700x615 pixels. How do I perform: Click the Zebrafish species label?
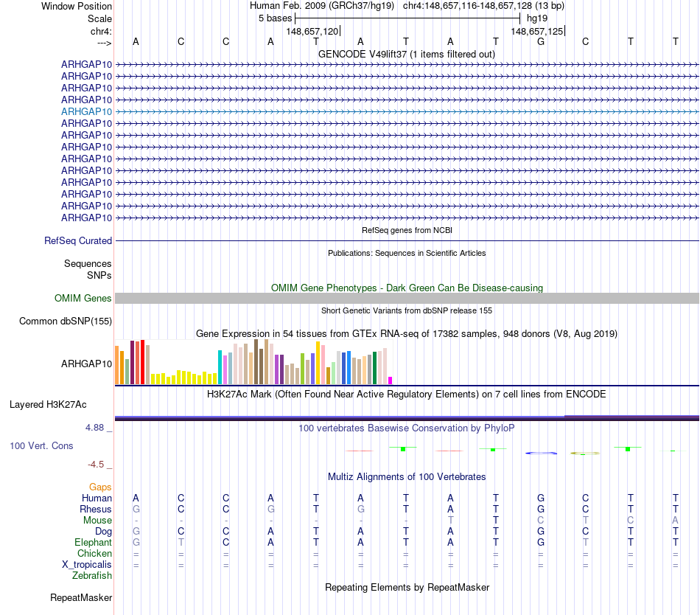click(92, 576)
